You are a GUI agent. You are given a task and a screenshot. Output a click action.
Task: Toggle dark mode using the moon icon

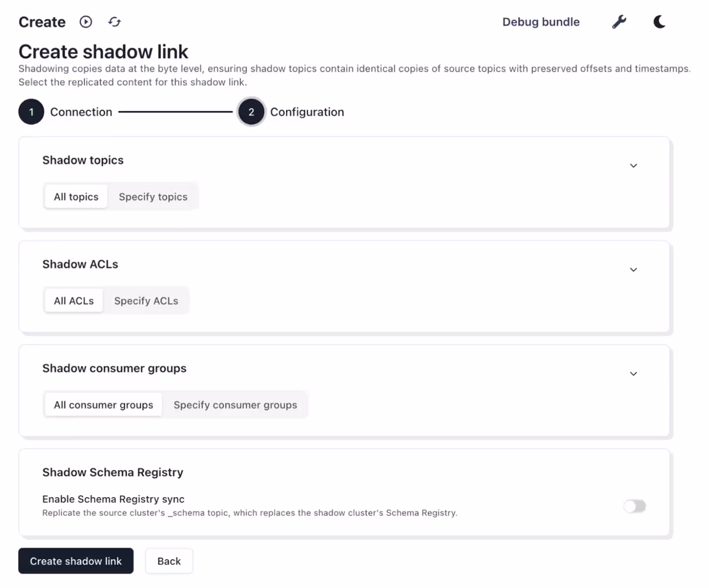pyautogui.click(x=659, y=22)
